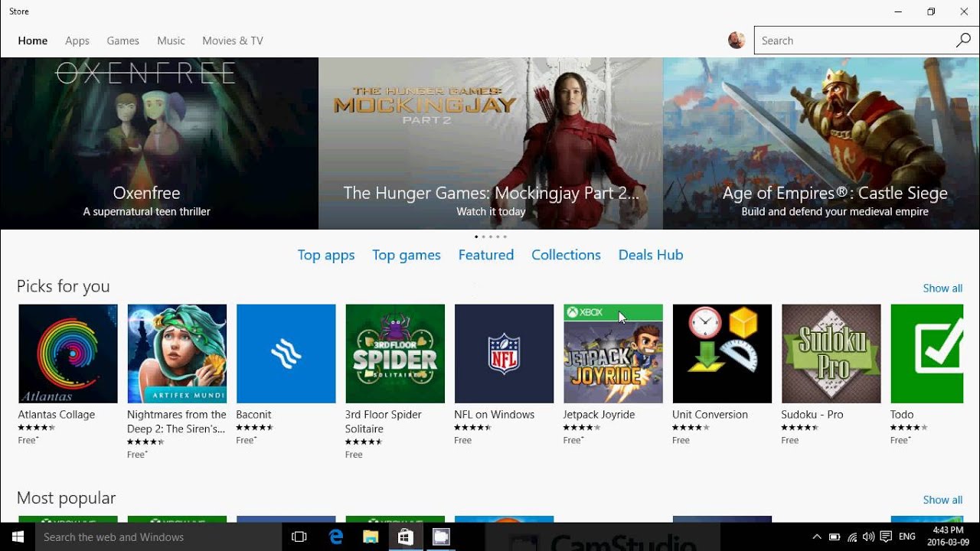Open the Deals Hub link
The width and height of the screenshot is (980, 551).
pyautogui.click(x=651, y=255)
